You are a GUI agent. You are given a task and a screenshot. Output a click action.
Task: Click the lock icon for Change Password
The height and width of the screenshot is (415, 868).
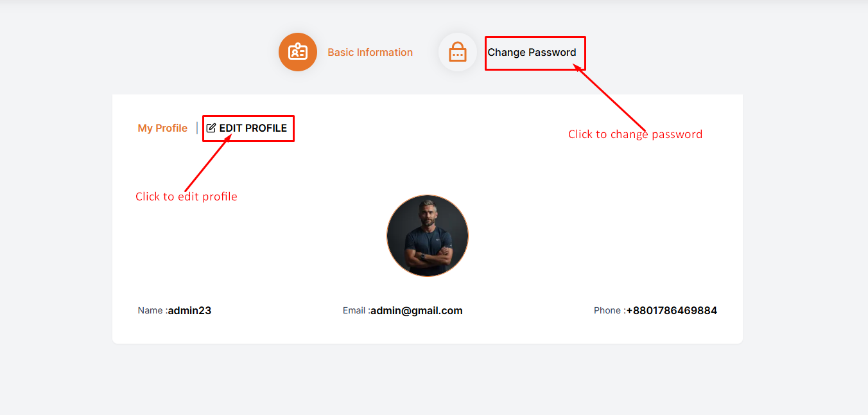coord(457,52)
